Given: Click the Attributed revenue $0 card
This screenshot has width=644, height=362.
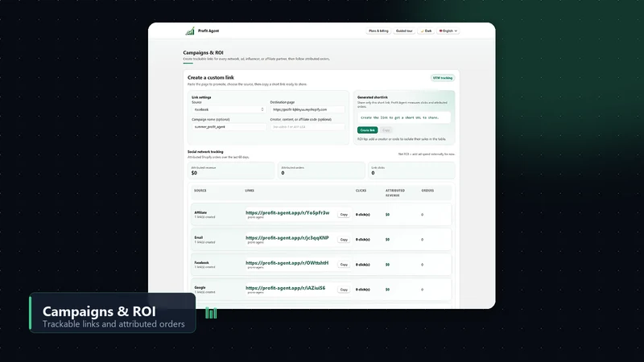Looking at the screenshot, I should [x=231, y=171].
